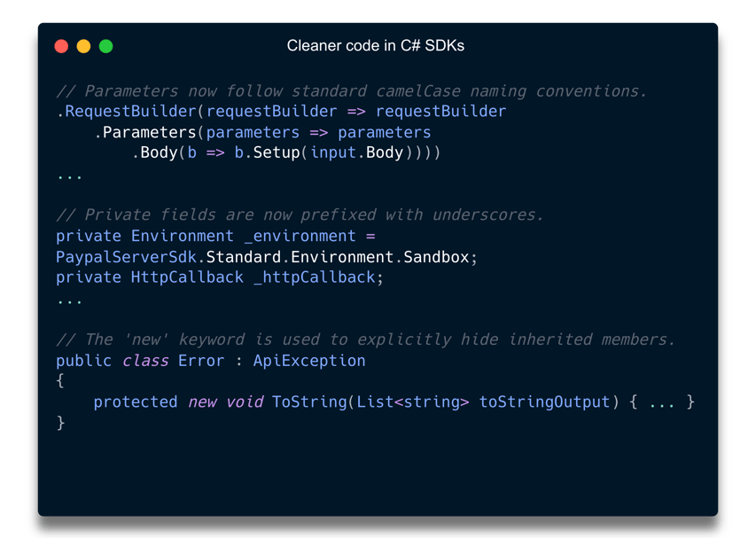Click the red close window button
756x538 pixels.
pos(61,46)
